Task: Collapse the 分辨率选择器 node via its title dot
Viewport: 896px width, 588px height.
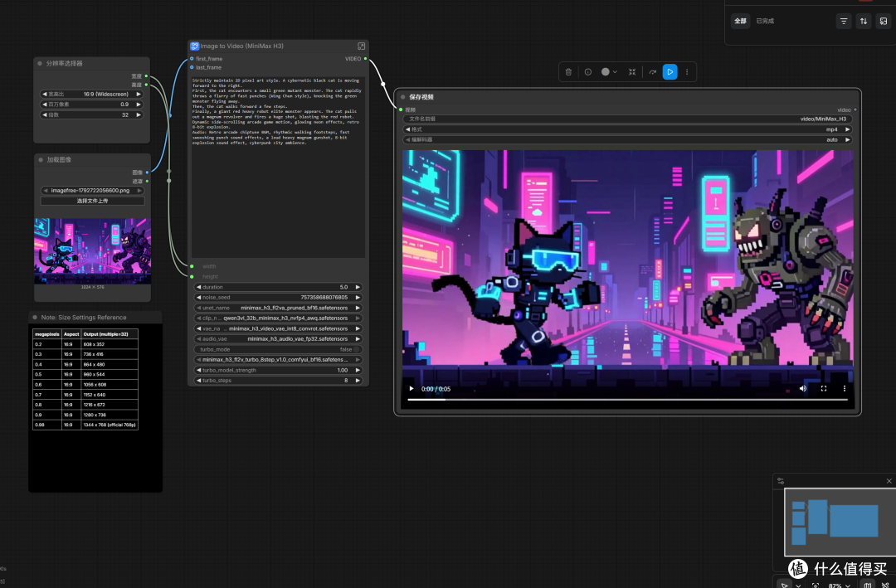Action: click(40, 63)
